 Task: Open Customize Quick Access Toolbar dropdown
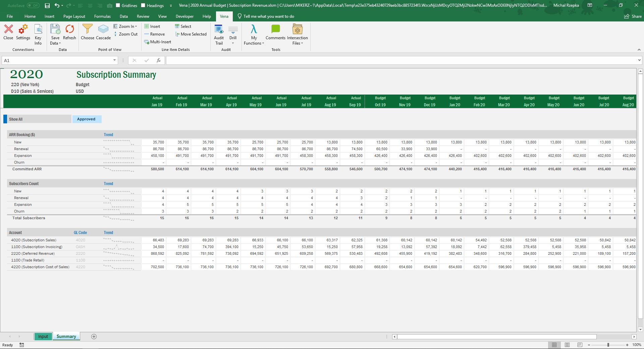(x=171, y=5)
